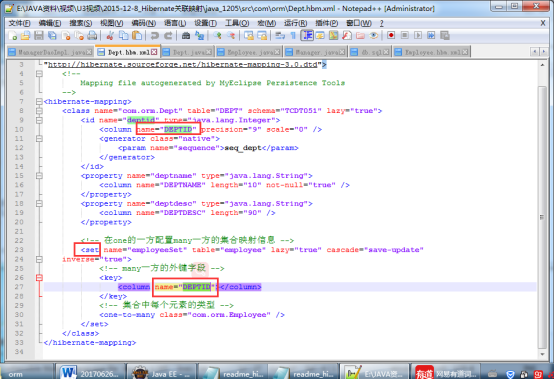Toggle synchronized horizontal scrolling

(262, 35)
